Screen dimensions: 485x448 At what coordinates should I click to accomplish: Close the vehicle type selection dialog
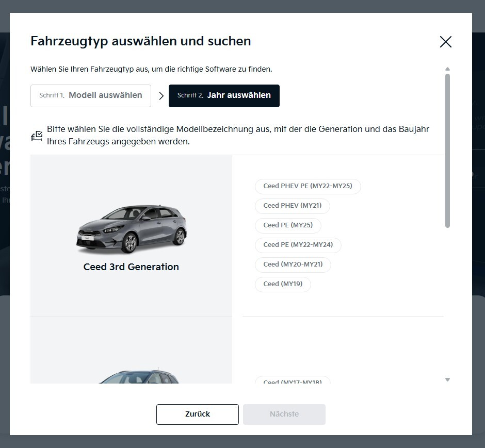click(x=445, y=42)
